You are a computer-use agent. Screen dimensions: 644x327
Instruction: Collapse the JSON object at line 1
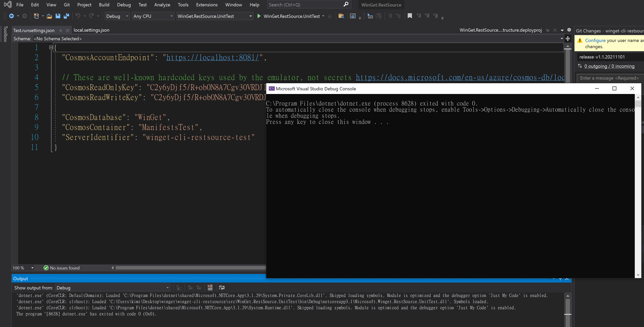[x=51, y=47]
